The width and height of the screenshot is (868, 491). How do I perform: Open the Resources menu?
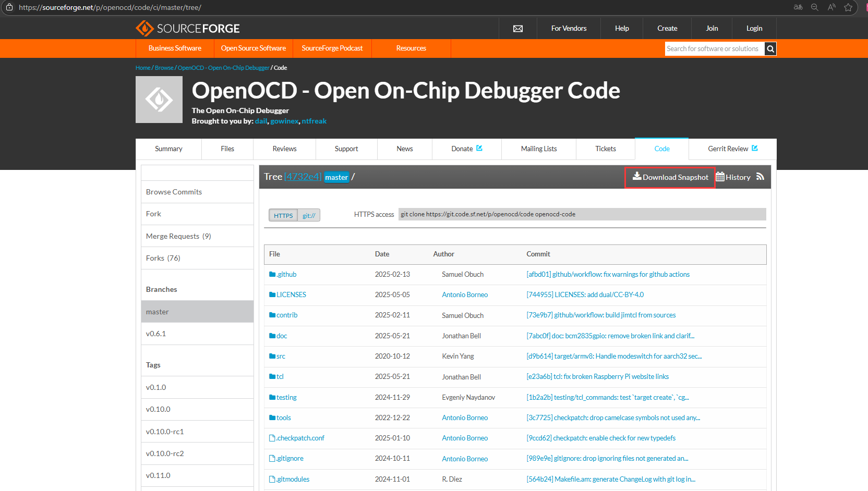click(x=411, y=48)
